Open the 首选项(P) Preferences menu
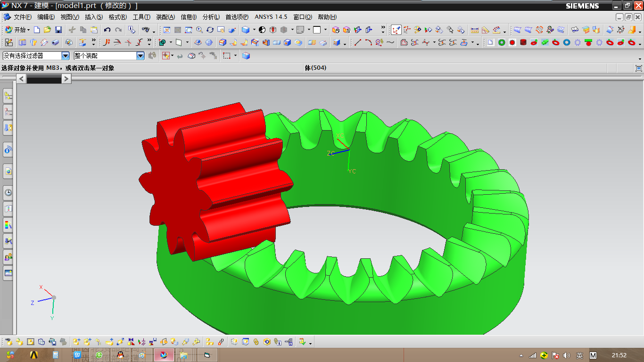 point(237,17)
